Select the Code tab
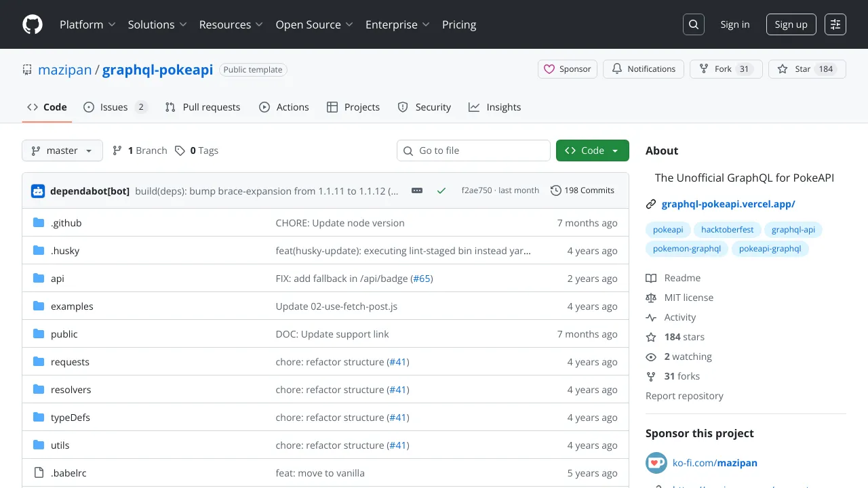Viewport: 868px width, 488px height. (47, 107)
